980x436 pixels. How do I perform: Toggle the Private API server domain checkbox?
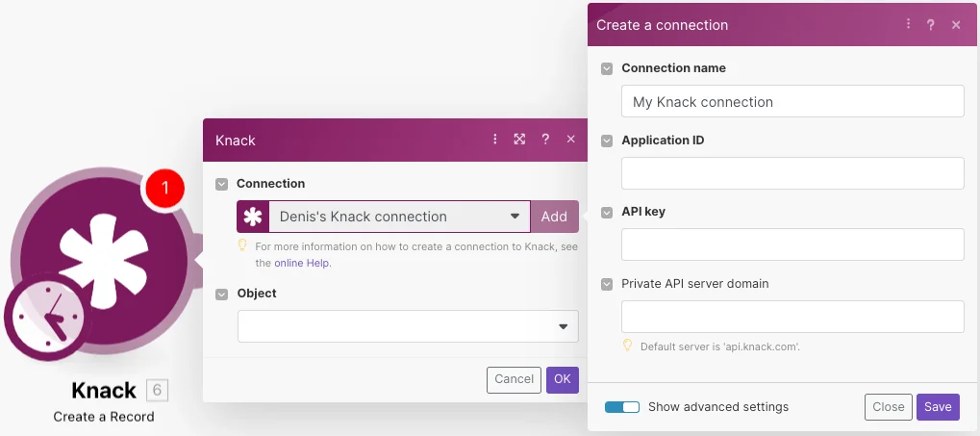(607, 285)
